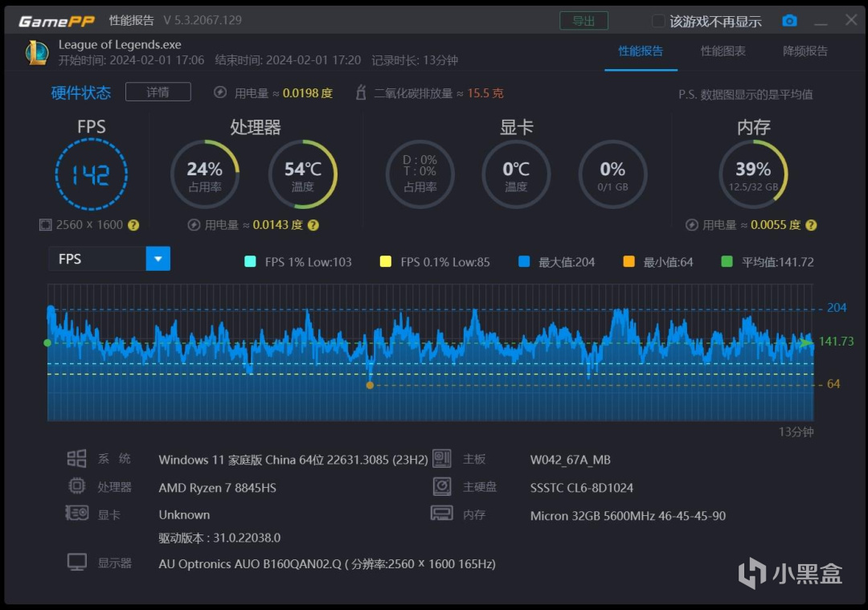This screenshot has width=868, height=610.
Task: Click the processor 24% usage gauge
Action: pos(204,174)
